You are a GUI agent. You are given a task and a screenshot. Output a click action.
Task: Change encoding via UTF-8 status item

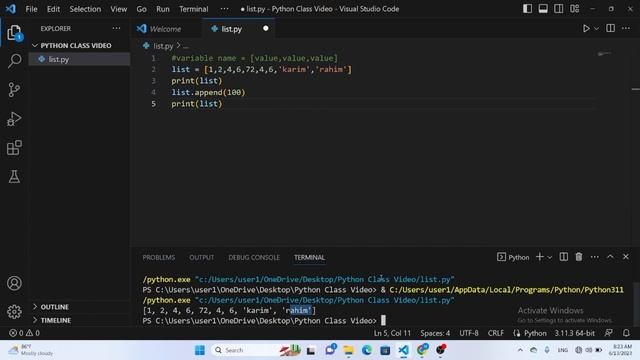coord(469,333)
